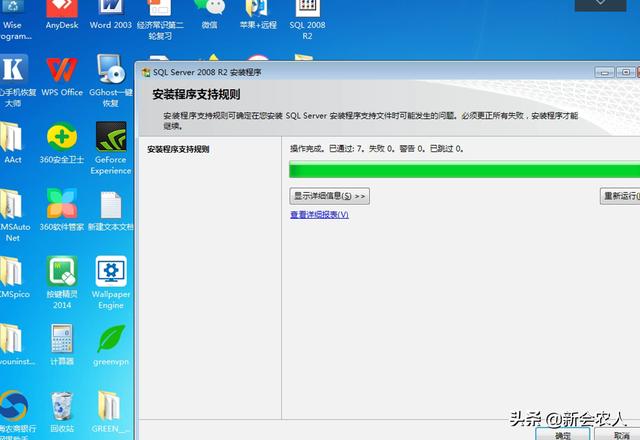Click the 操作完成 status summary text
640x440 pixels.
click(x=377, y=149)
